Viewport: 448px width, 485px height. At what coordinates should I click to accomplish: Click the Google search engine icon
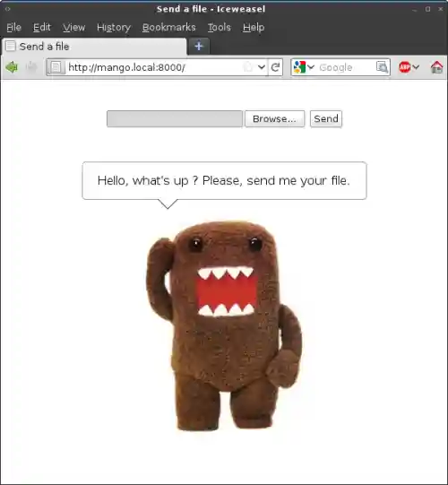pyautogui.click(x=299, y=67)
